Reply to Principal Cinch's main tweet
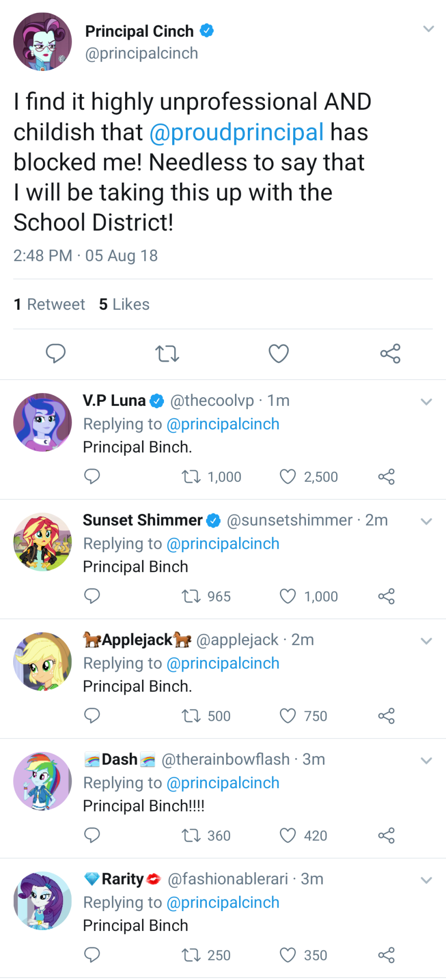446x980 pixels. 56,353
